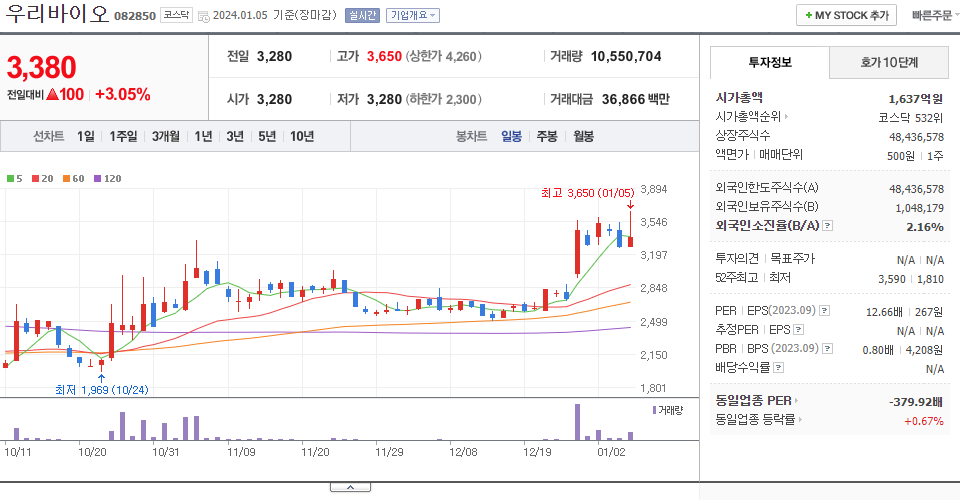Click 선차트 label
Screen dimensions: 960x500
[48, 136]
